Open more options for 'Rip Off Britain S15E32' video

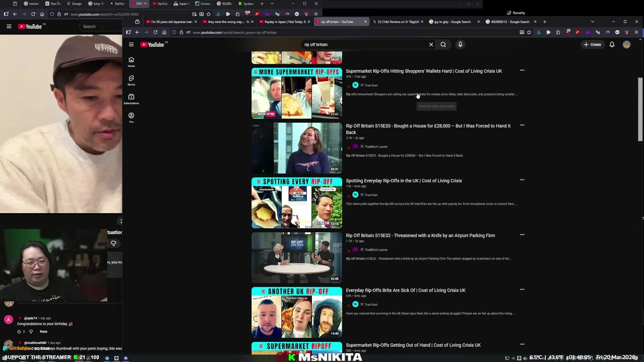(522, 235)
